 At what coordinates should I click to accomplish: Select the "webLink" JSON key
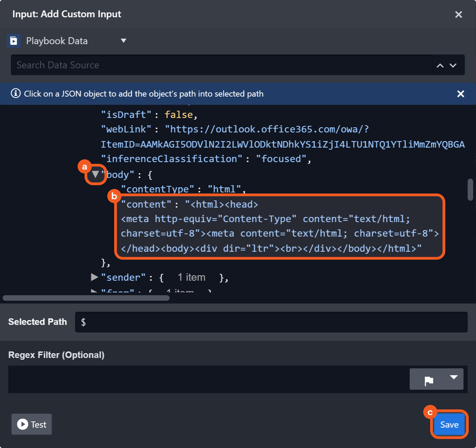click(126, 129)
